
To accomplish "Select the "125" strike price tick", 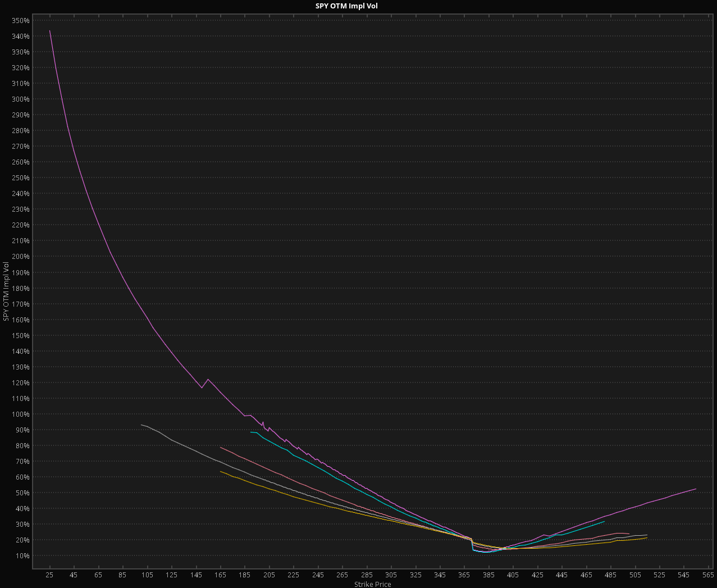I will pyautogui.click(x=172, y=576).
